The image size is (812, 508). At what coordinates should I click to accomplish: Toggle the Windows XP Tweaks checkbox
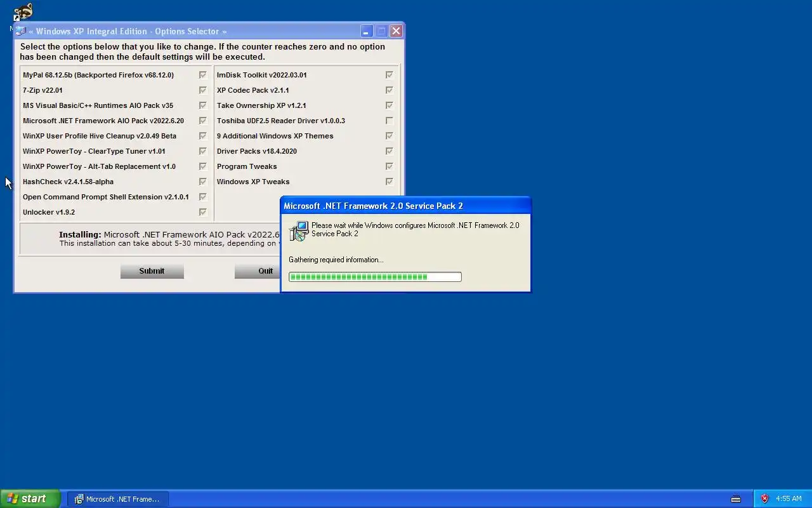pos(390,182)
